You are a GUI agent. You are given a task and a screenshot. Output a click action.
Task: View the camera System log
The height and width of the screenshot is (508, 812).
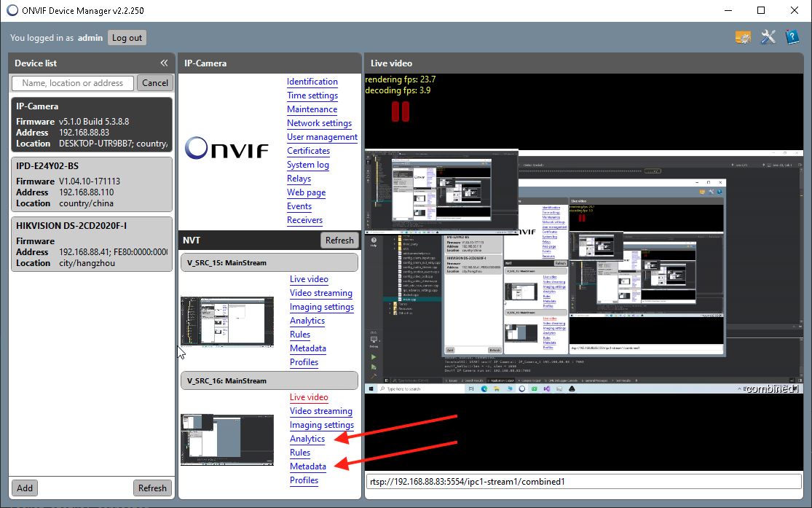pyautogui.click(x=307, y=164)
